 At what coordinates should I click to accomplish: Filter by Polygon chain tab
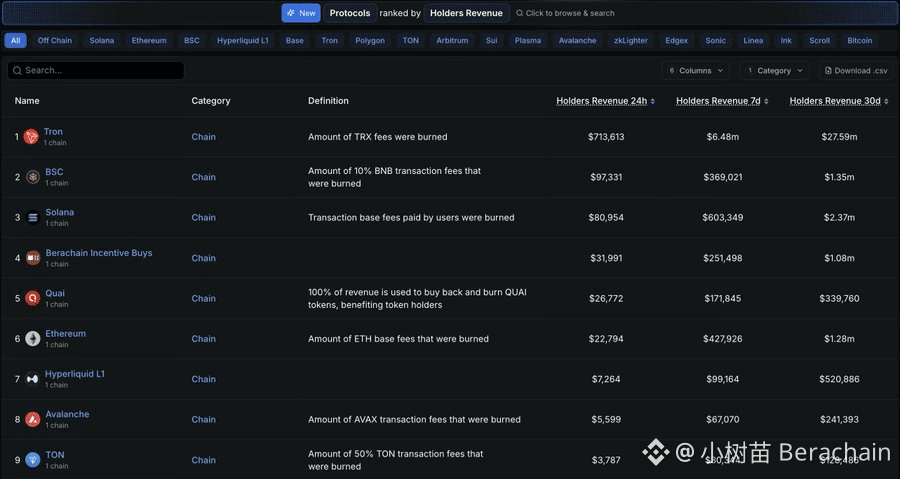click(x=370, y=40)
